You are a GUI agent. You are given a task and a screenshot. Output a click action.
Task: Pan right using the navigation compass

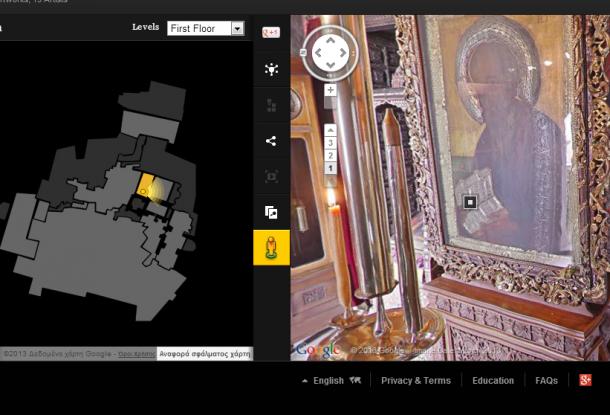click(x=346, y=54)
